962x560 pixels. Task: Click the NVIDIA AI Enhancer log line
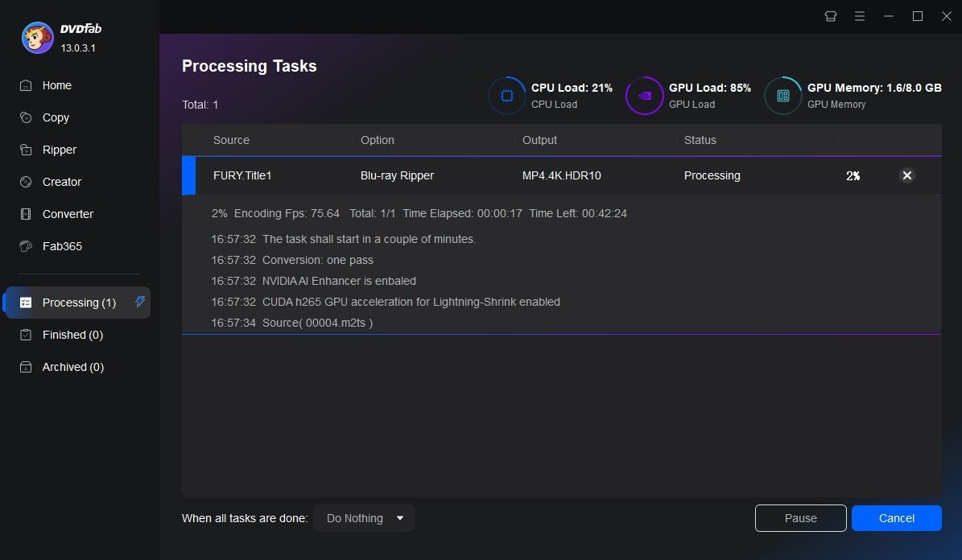pos(313,281)
